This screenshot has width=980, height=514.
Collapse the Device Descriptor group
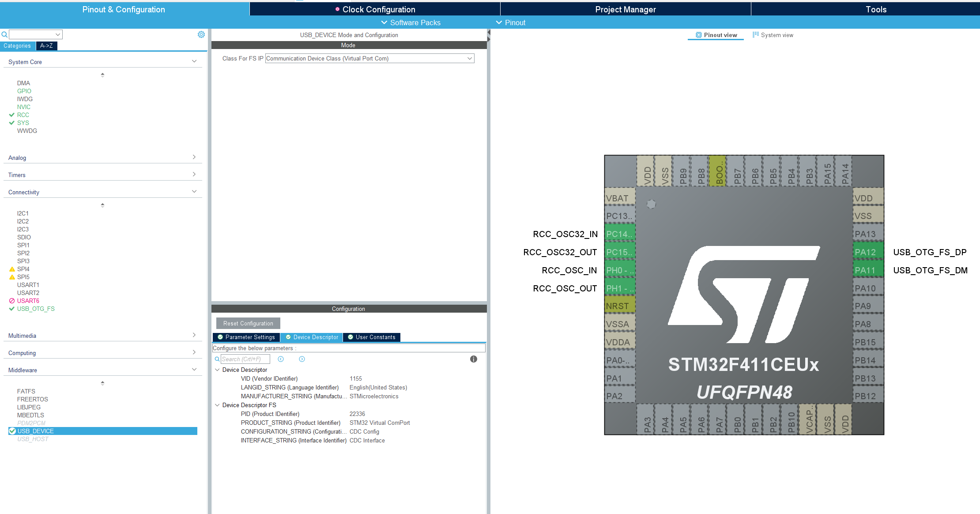217,370
